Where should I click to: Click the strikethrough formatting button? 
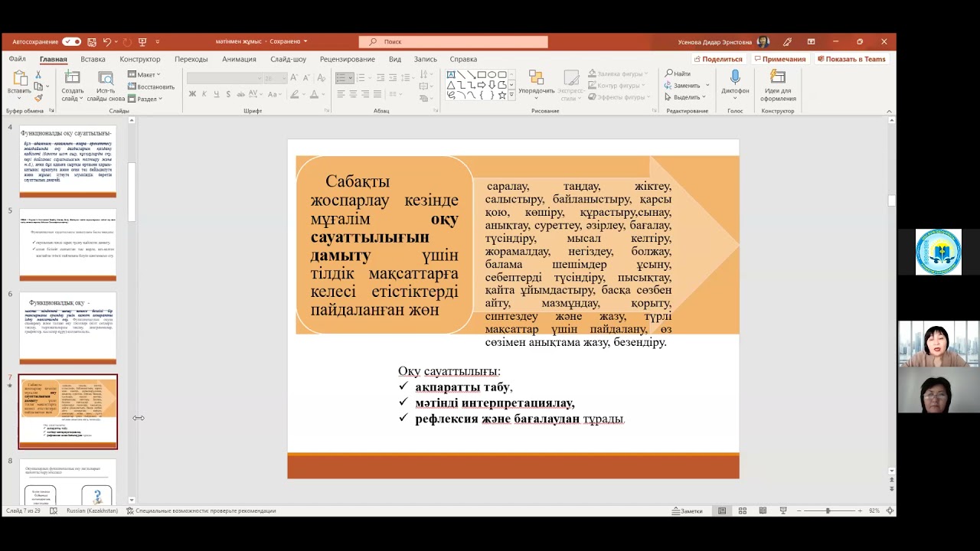pos(240,94)
